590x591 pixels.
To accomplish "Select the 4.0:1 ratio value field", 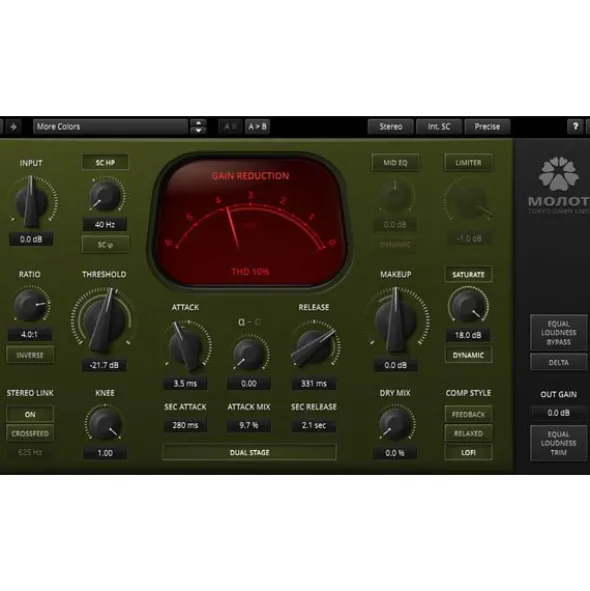I will point(29,334).
